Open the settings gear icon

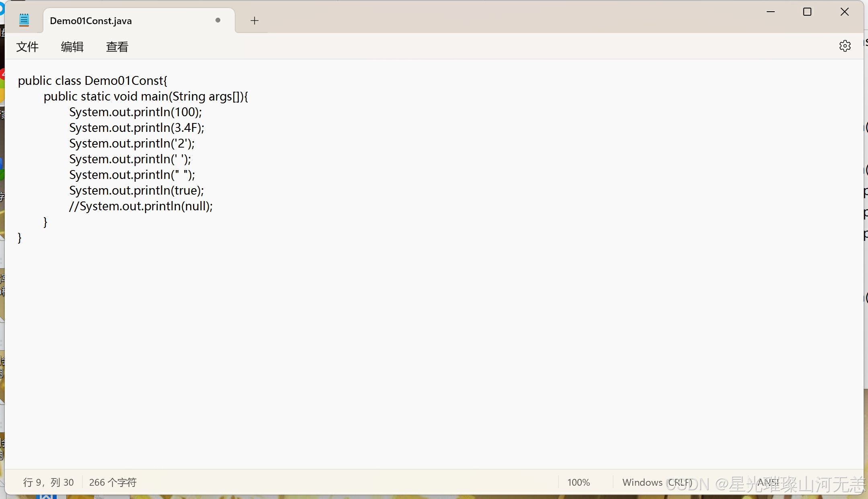coord(845,46)
